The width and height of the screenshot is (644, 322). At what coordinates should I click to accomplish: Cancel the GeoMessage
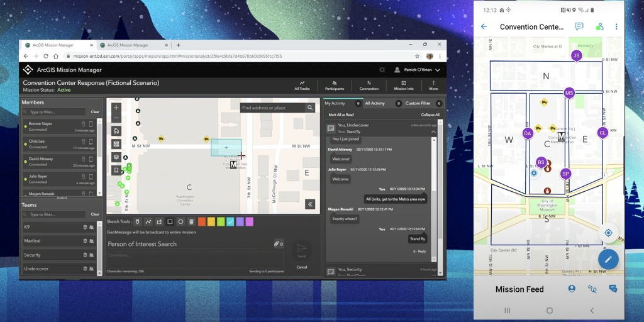(301, 267)
